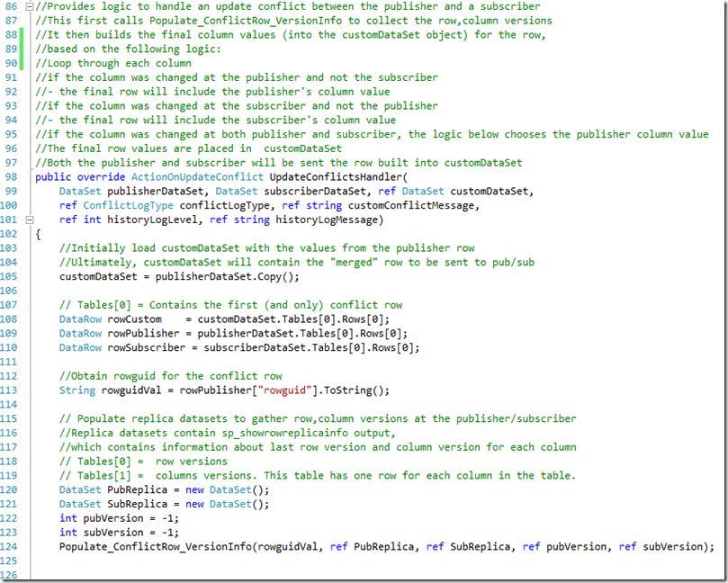728x583 pixels.
Task: Click the rowPublisher variable on line 109
Action: tap(143, 333)
